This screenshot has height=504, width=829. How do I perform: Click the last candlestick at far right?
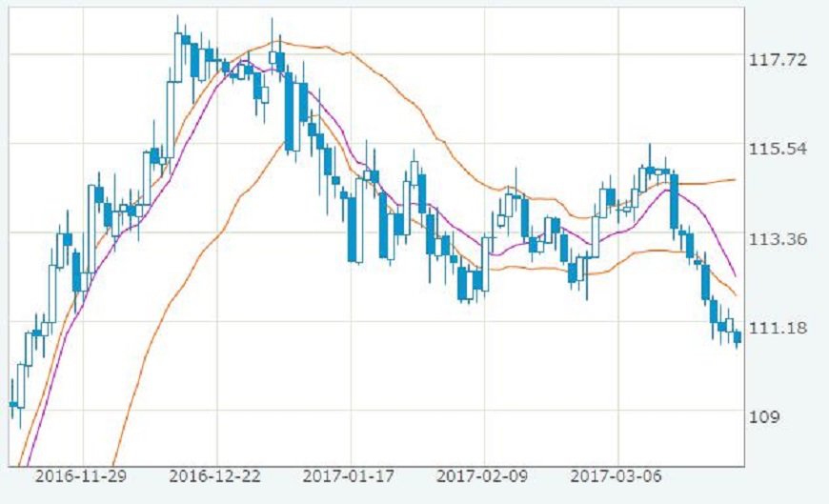coord(738,337)
